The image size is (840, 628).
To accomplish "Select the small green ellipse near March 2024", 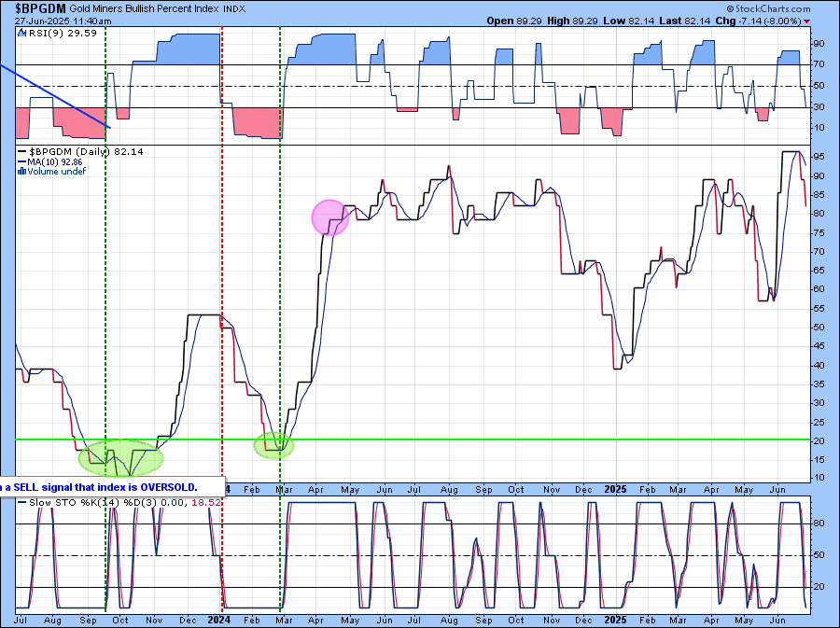I will point(273,445).
